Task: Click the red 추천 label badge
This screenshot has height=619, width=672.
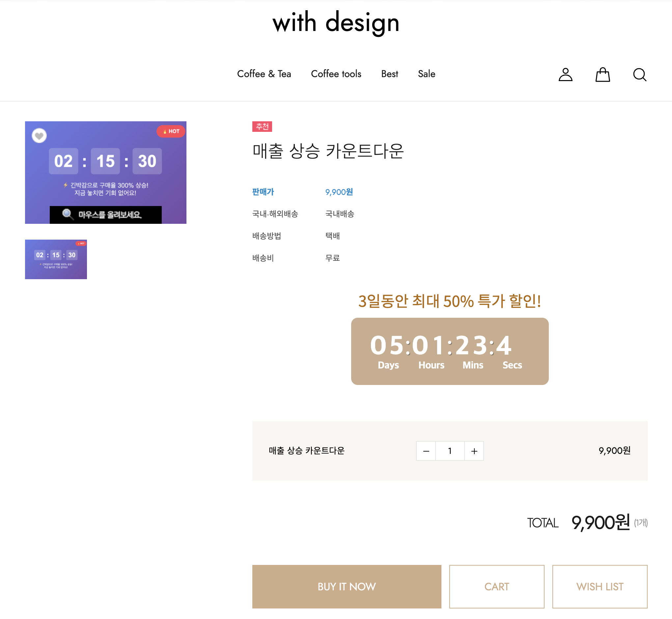Action: [262, 127]
